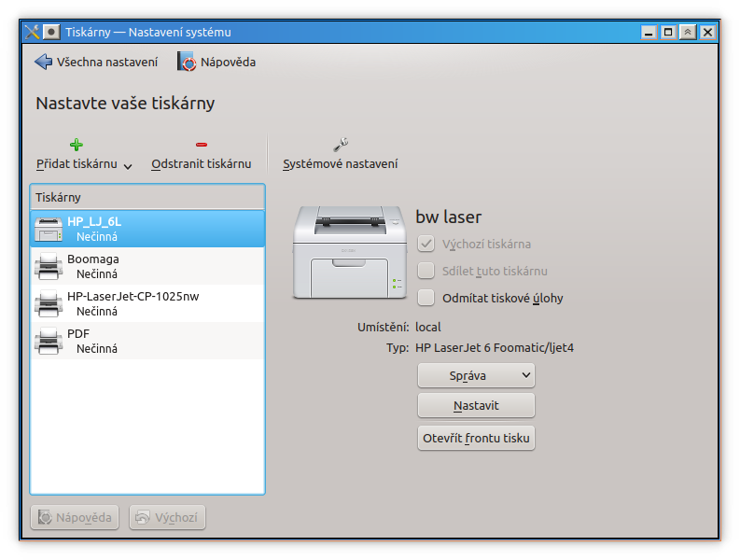Toggle the Výchozí tiskárna checkbox
This screenshot has width=740, height=560.
point(426,245)
